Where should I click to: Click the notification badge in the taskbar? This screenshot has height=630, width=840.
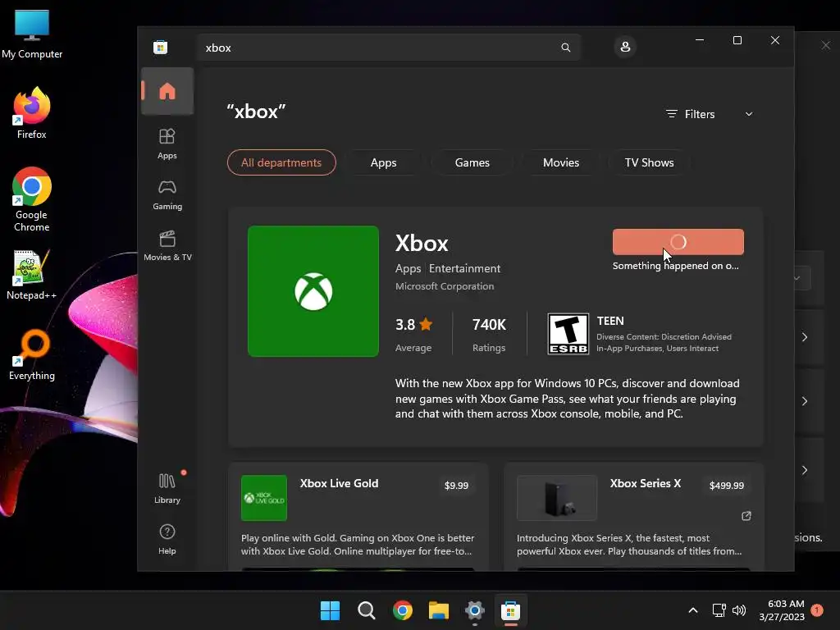point(817,610)
